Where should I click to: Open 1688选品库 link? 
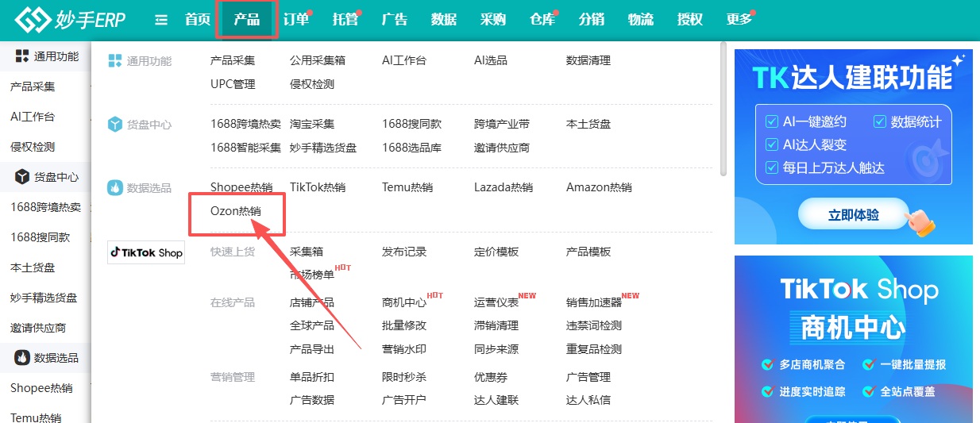(412, 148)
